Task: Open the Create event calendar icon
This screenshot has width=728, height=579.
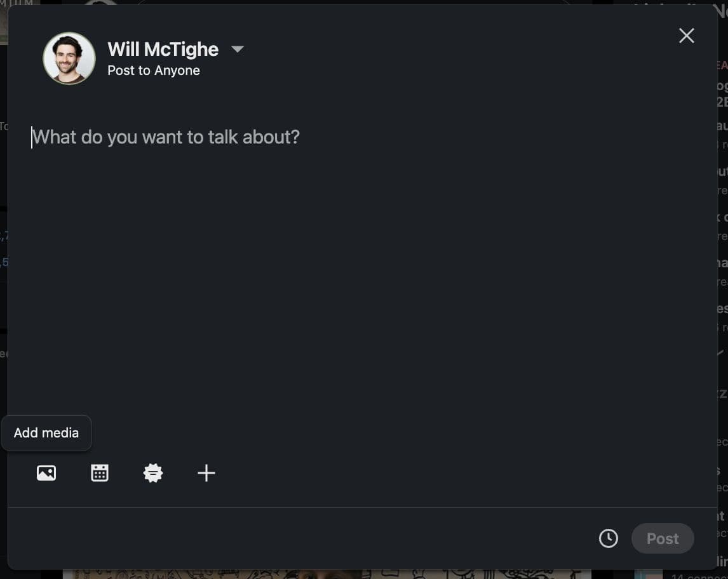Action: click(100, 473)
